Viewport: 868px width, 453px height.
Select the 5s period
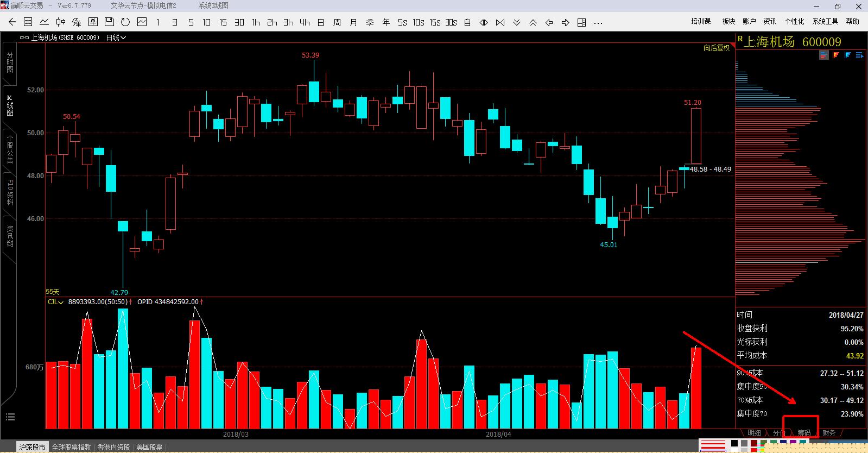coord(402,22)
